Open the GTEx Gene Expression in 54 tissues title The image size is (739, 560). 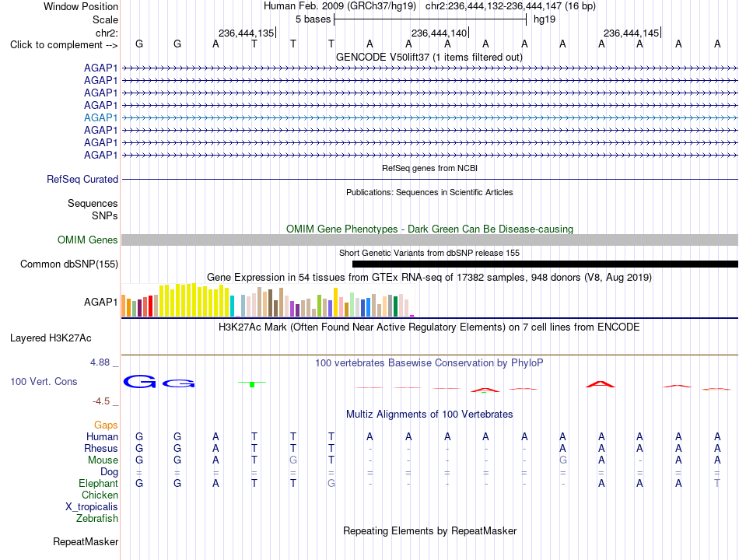pos(429,277)
